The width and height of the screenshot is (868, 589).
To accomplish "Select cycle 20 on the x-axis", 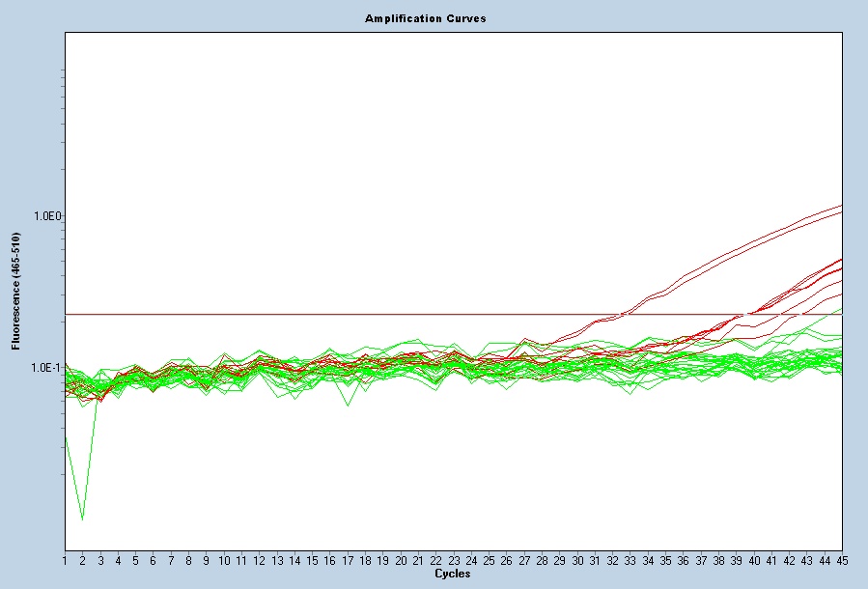I will tap(400, 561).
